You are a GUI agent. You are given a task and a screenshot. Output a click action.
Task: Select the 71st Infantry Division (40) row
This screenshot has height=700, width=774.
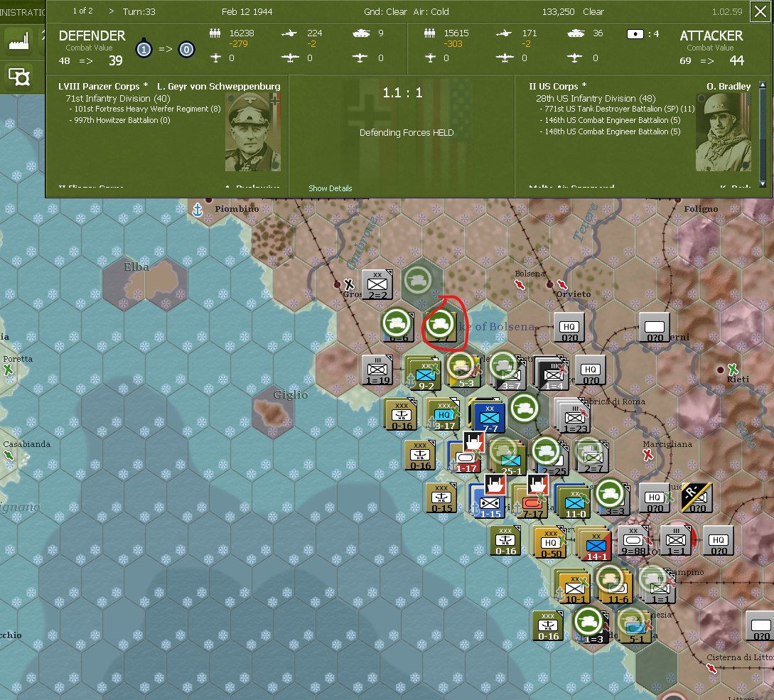[x=117, y=98]
